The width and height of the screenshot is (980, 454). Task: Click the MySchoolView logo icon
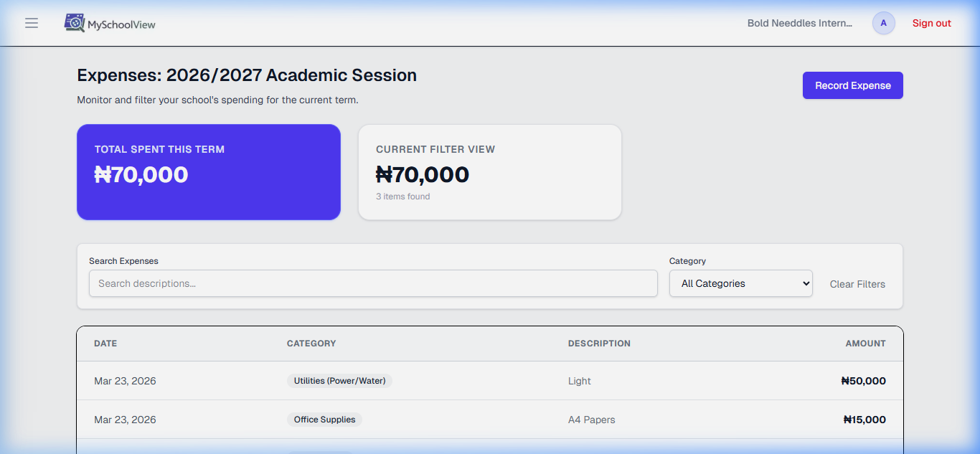[x=74, y=23]
